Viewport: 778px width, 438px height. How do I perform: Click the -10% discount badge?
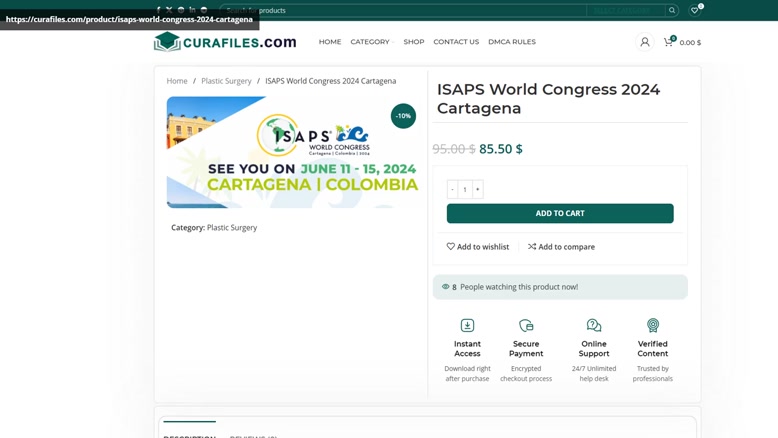403,116
